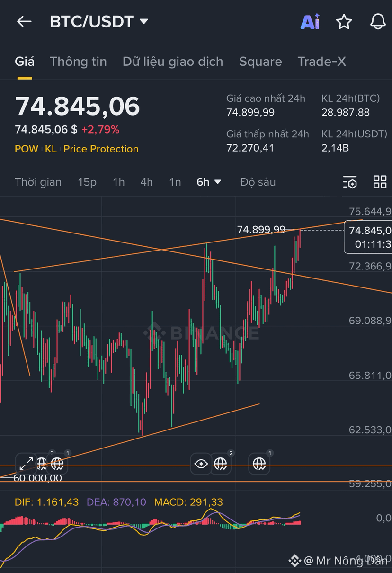Open price alerts with the bell icon
The height and width of the screenshot is (573, 392).
click(378, 22)
